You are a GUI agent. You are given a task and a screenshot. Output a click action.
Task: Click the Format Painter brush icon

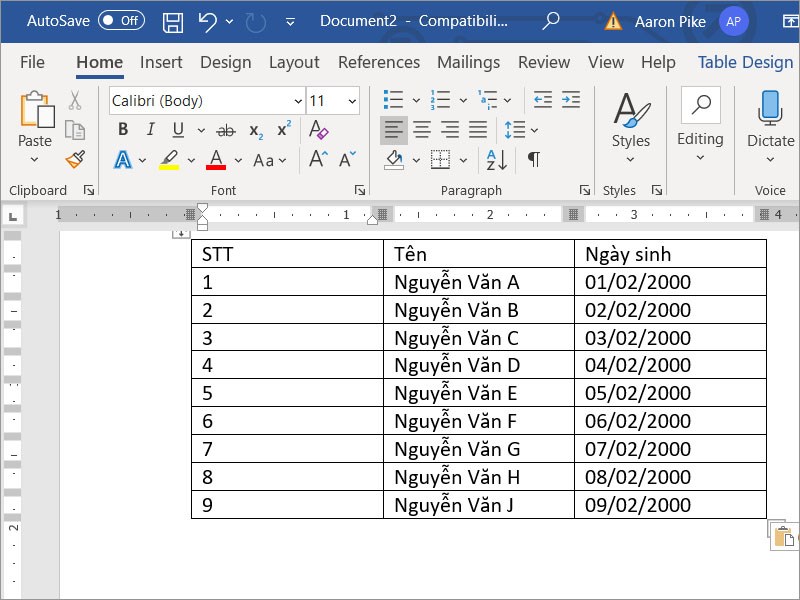tap(76, 159)
